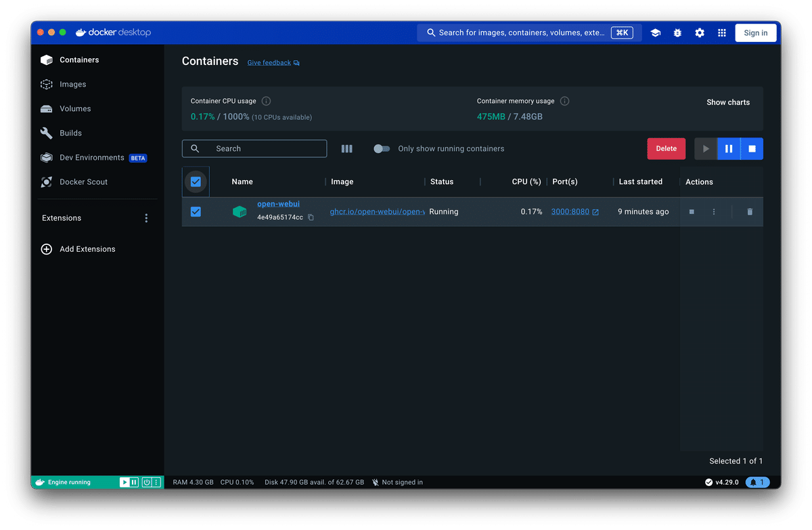Sort by the CPU (%) column header
This screenshot has width=812, height=530.
526,181
